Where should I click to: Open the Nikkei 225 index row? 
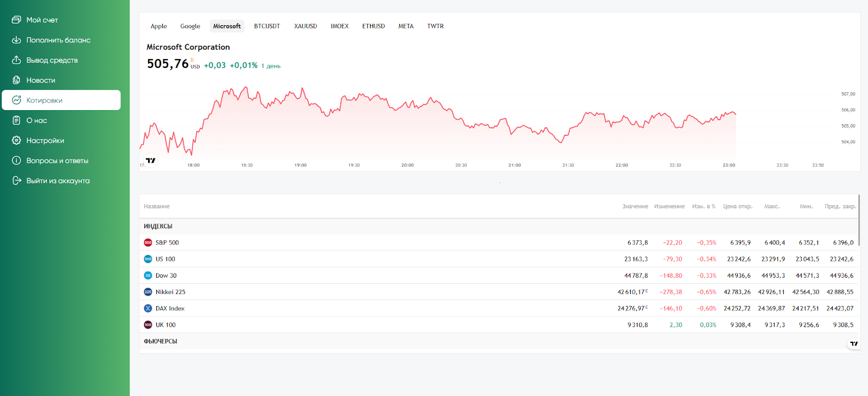click(170, 292)
